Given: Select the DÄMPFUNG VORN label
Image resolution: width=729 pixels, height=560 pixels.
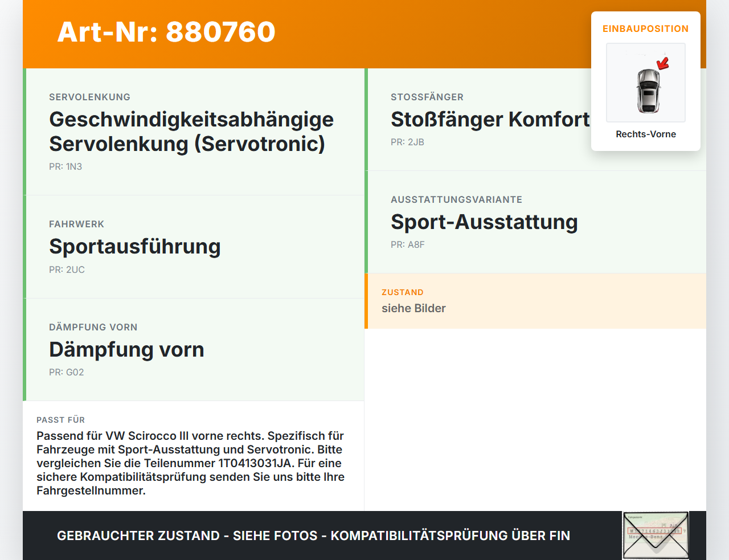Looking at the screenshot, I should tap(93, 328).
